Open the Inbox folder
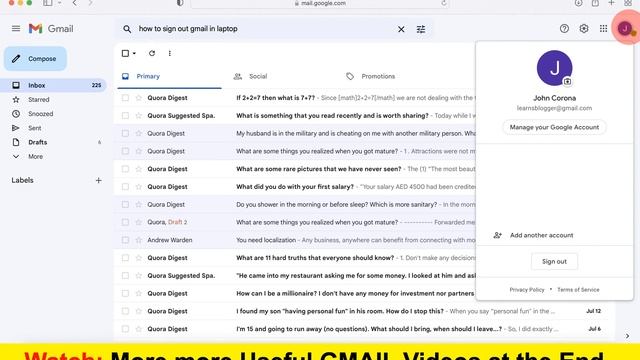 [x=54, y=85]
